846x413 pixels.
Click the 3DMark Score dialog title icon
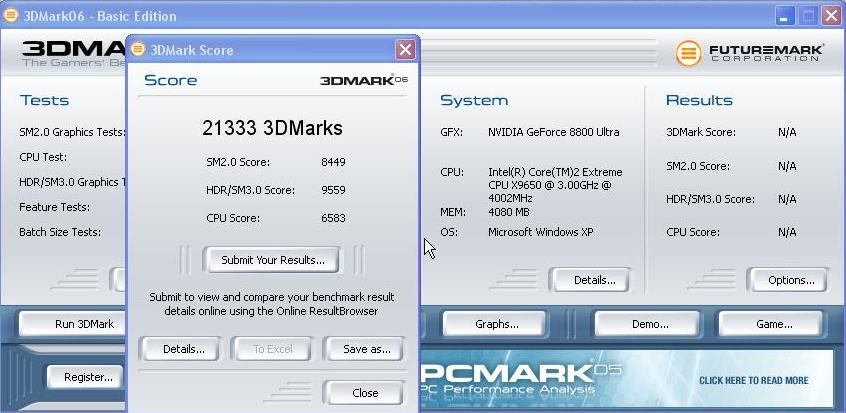pyautogui.click(x=138, y=49)
